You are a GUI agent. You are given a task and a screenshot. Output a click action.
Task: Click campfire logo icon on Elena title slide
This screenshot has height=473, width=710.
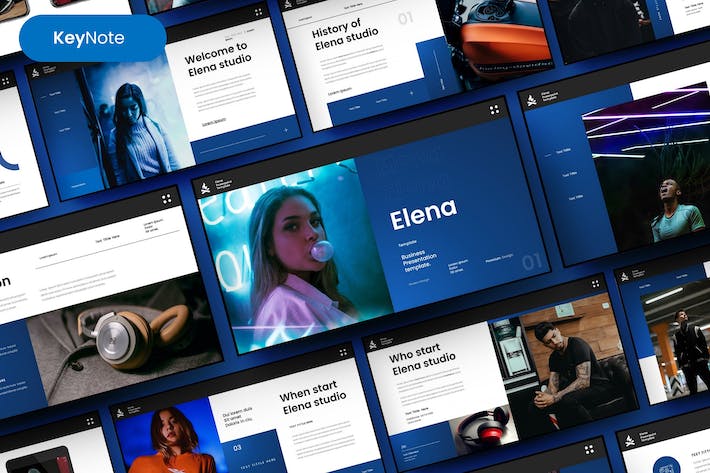(x=205, y=188)
